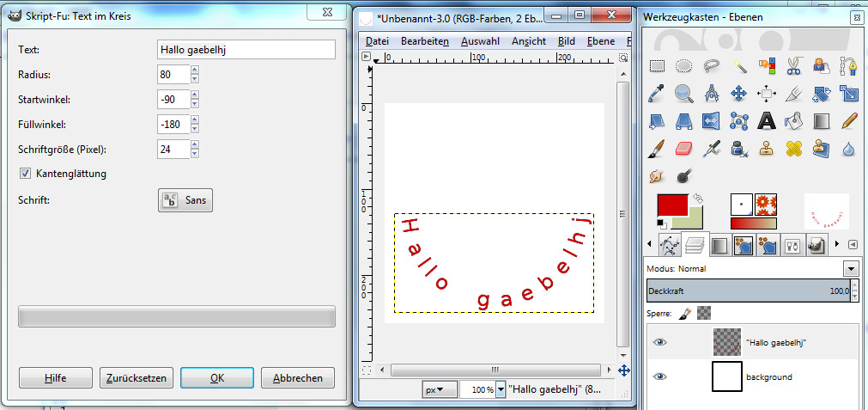Select the Clone stamp tool
868x410 pixels.
766,149
